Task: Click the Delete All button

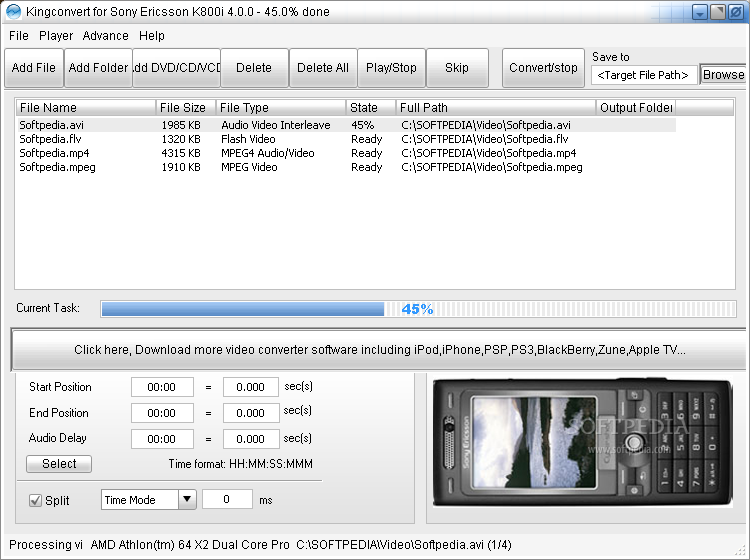Action: pos(323,68)
